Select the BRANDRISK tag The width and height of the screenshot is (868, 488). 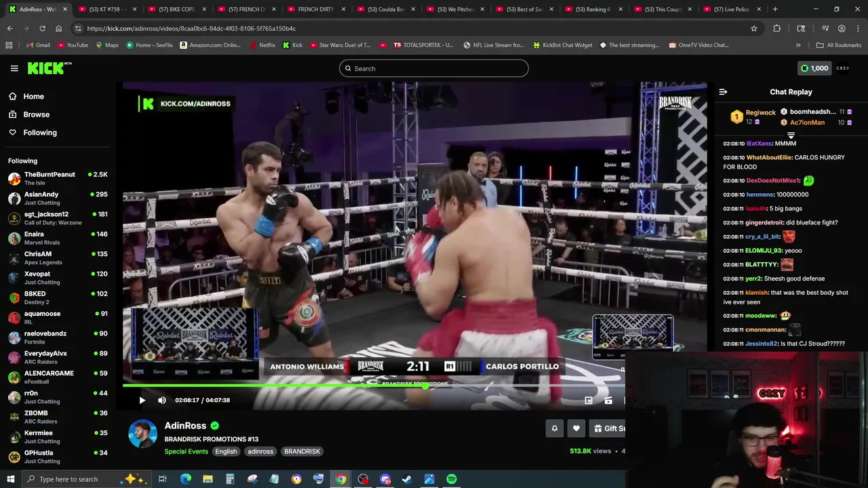(302, 451)
